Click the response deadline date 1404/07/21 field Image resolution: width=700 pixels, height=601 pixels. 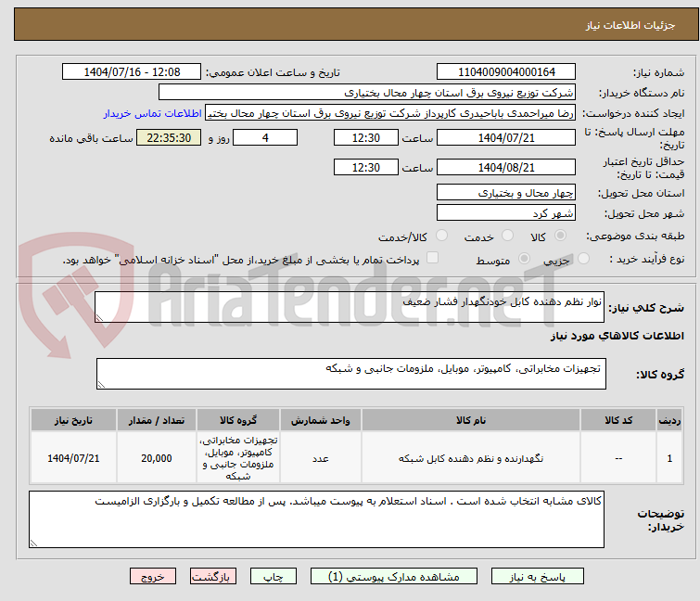click(506, 137)
